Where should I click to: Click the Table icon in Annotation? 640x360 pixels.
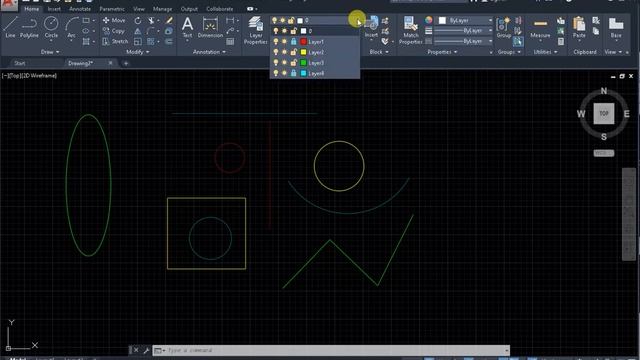point(230,42)
